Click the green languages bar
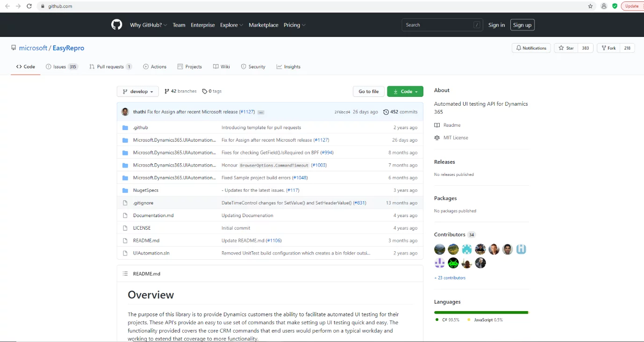 click(x=481, y=313)
